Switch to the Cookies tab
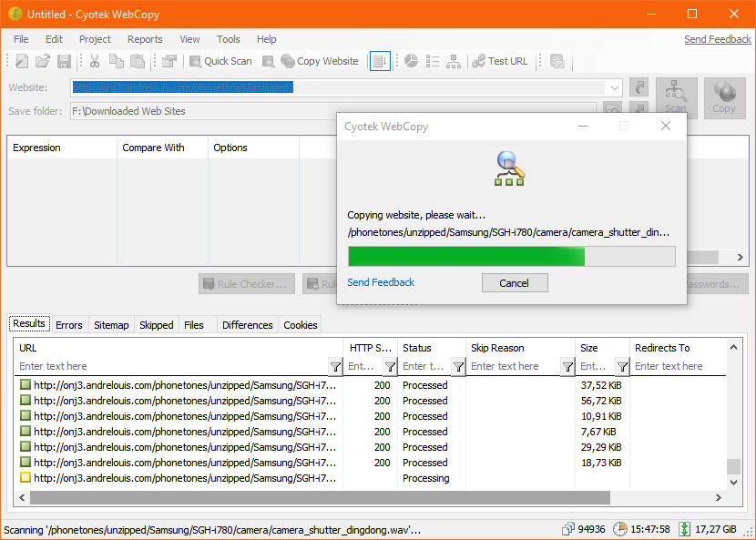This screenshot has width=756, height=540. (301, 325)
